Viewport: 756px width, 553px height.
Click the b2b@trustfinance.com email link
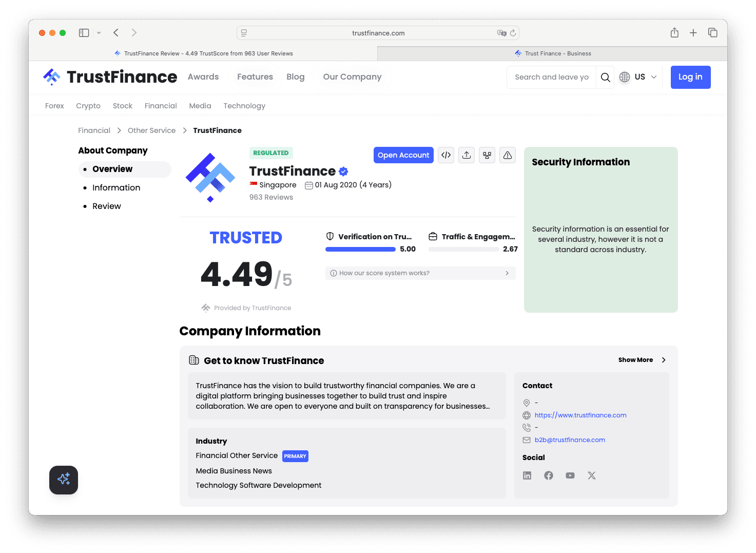(x=570, y=440)
